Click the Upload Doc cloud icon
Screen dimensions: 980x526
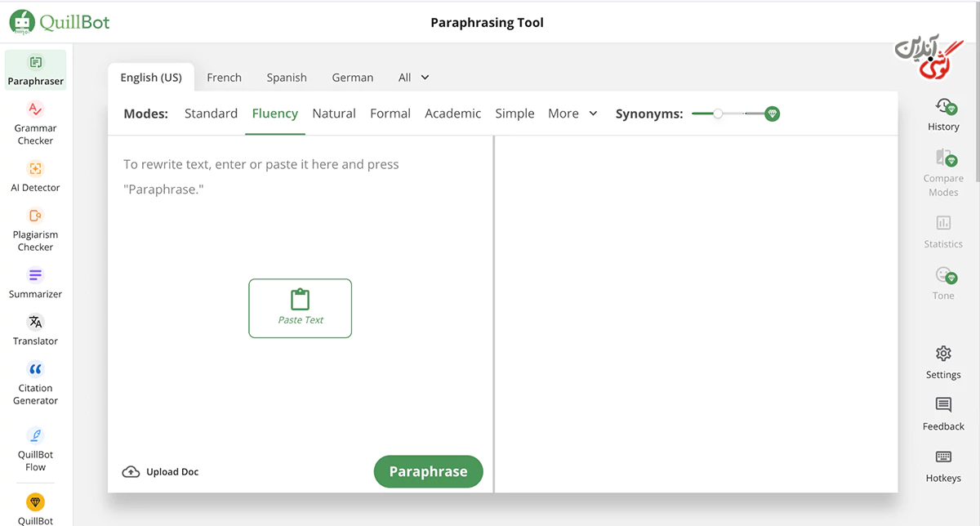pos(131,471)
